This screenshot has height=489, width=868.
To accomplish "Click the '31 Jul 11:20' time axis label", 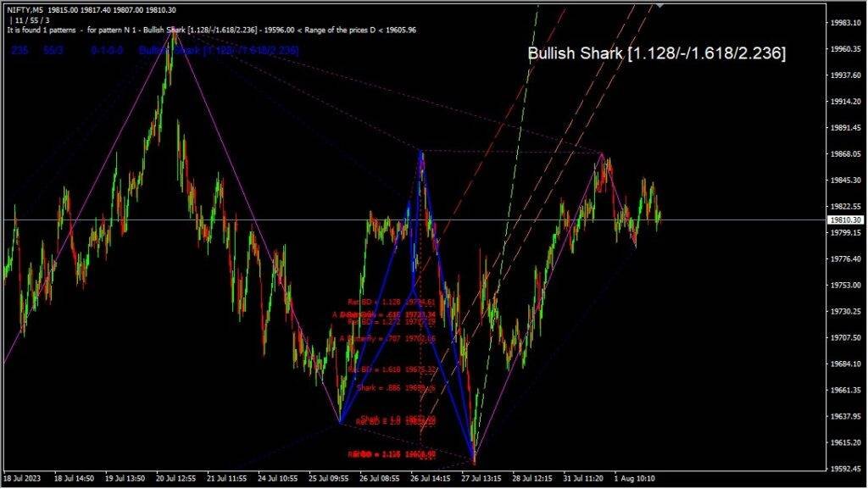I will pos(583,479).
